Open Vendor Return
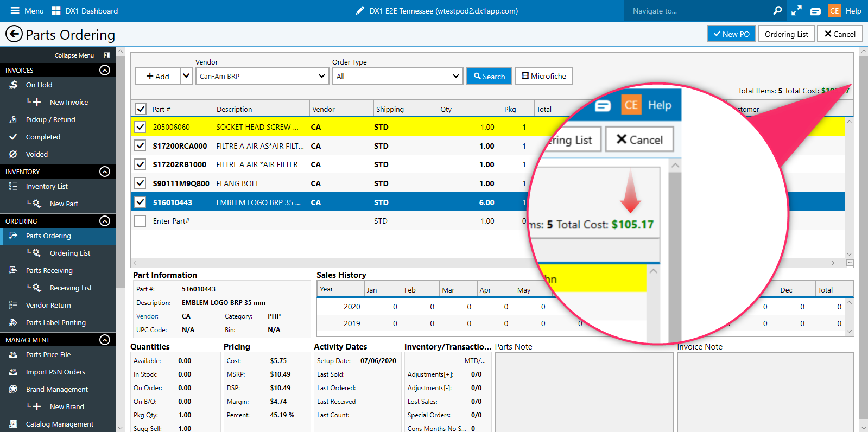868x432 pixels. tap(48, 305)
